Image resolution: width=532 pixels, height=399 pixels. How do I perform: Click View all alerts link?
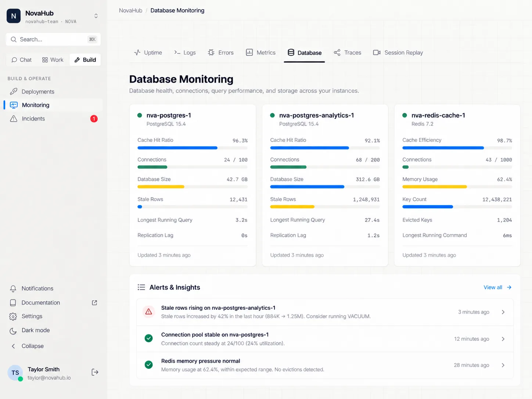(497, 287)
